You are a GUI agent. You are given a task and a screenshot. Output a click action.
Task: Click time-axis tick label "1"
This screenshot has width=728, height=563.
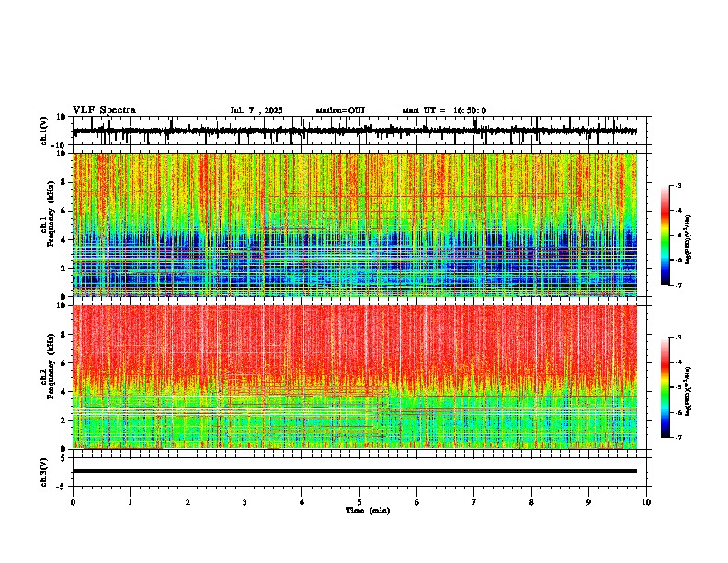click(130, 502)
